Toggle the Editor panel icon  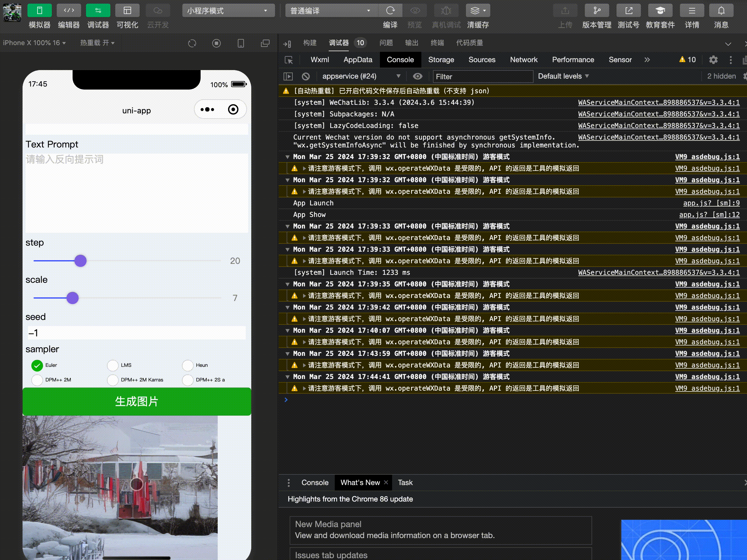(69, 10)
